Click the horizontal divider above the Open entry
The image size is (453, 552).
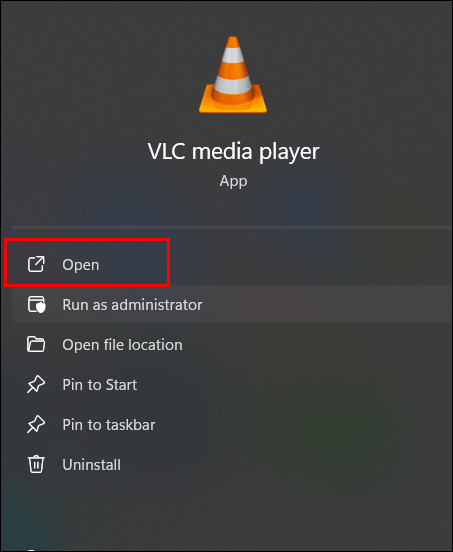coord(232,228)
